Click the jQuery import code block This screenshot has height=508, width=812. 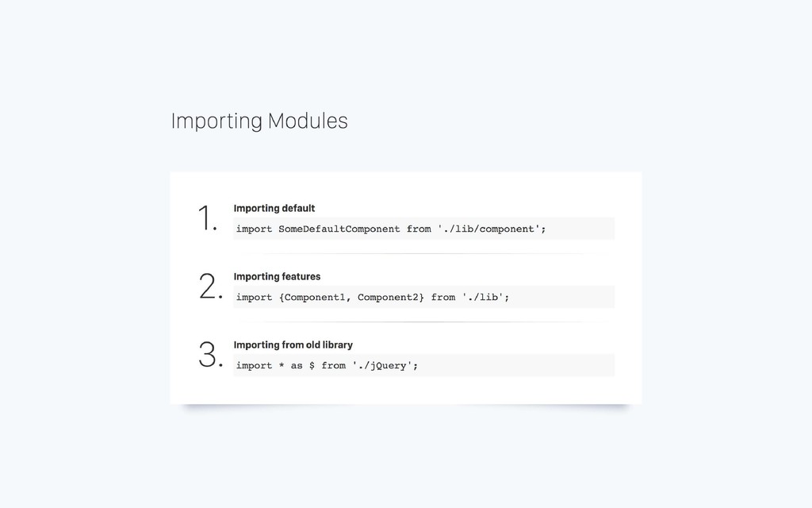pyautogui.click(x=423, y=365)
